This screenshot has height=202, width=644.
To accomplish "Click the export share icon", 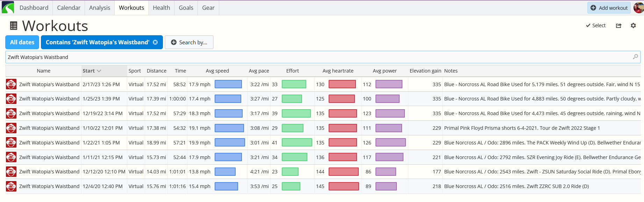I will 618,25.
